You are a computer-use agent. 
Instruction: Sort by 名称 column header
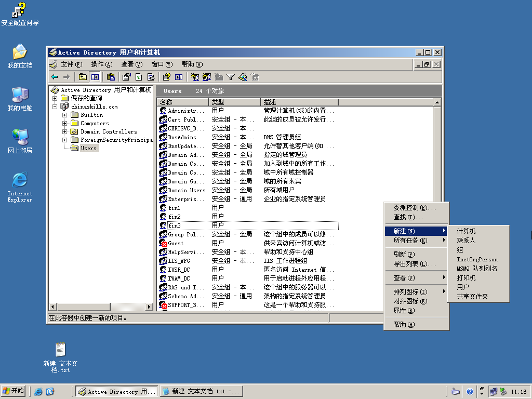pos(183,102)
